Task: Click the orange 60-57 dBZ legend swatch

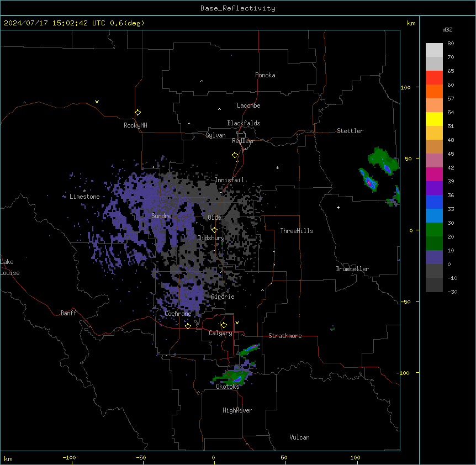Action: (x=434, y=91)
